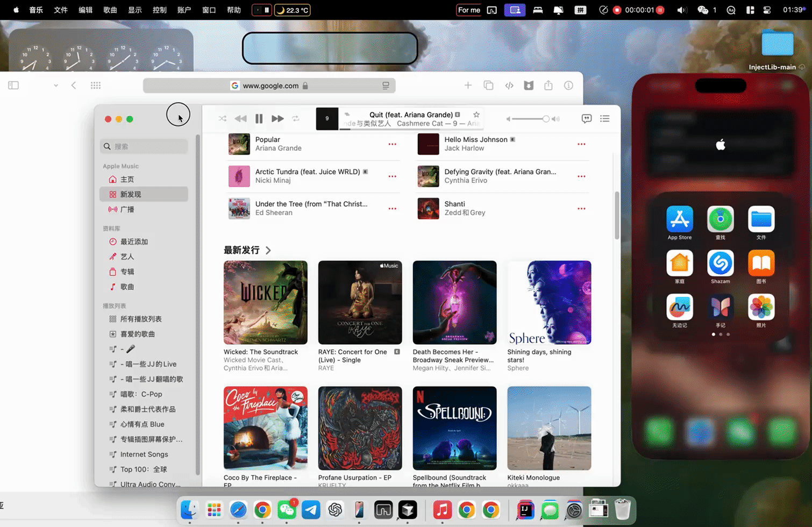
Task: Skip back to the previous track
Action: (x=240, y=118)
